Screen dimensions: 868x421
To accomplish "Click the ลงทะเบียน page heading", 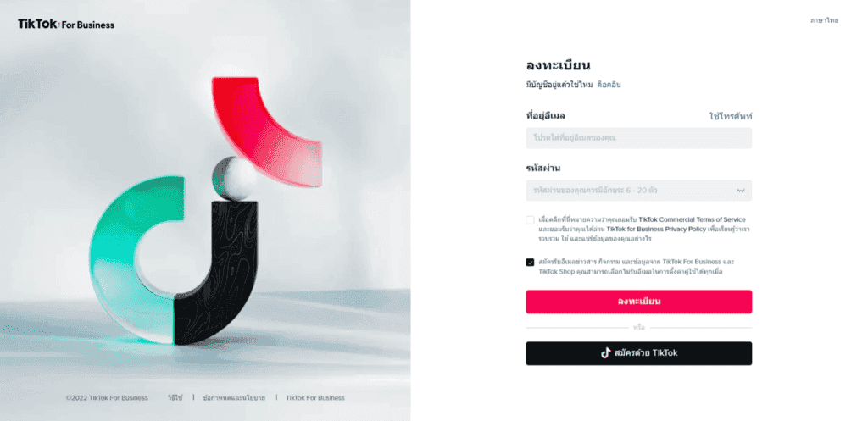I will pos(558,65).
